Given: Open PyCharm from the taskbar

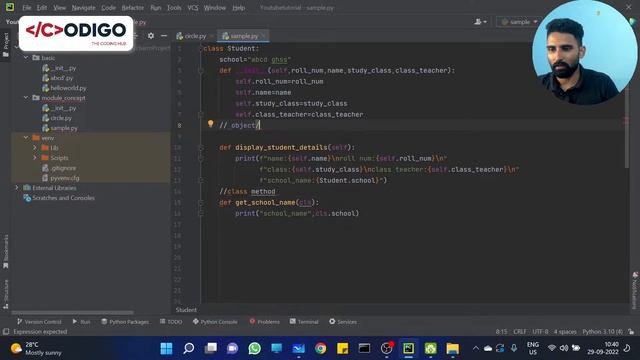Looking at the screenshot, I should point(409,349).
